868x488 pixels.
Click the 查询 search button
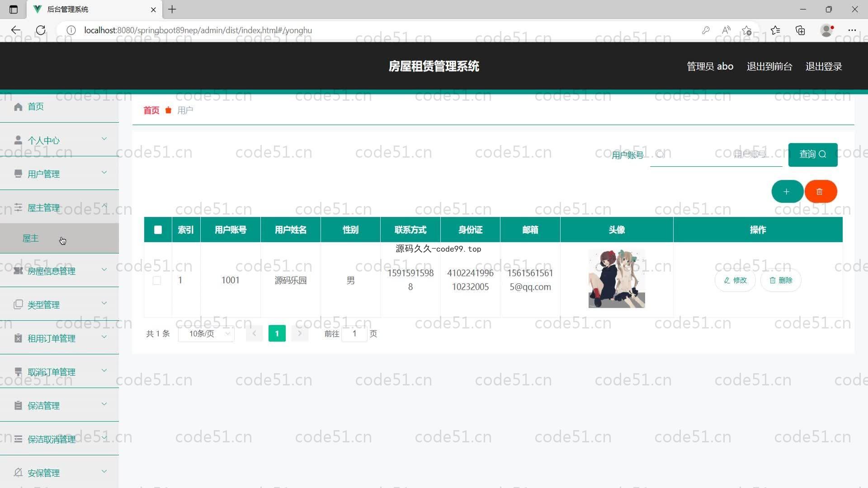[x=812, y=155]
